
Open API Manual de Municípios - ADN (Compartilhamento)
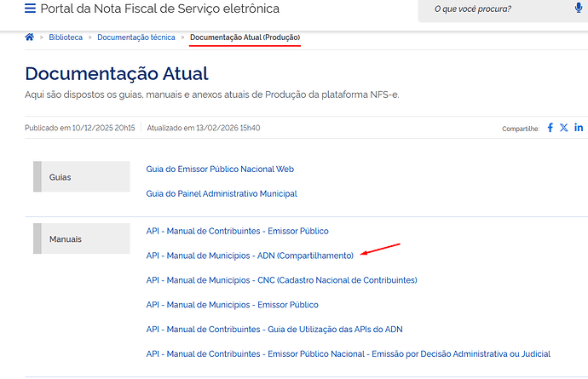pyautogui.click(x=249, y=256)
